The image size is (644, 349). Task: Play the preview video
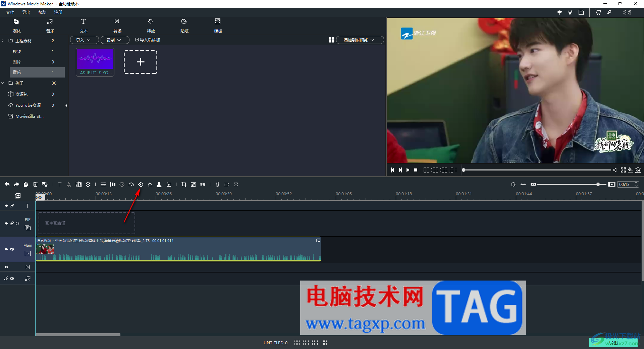tap(408, 170)
